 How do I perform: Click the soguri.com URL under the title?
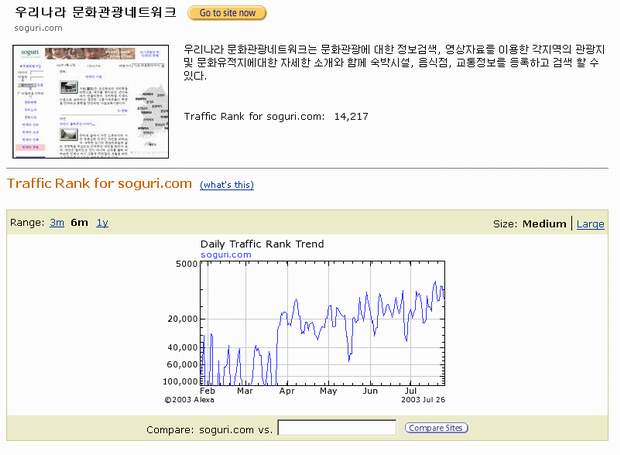coord(38,28)
